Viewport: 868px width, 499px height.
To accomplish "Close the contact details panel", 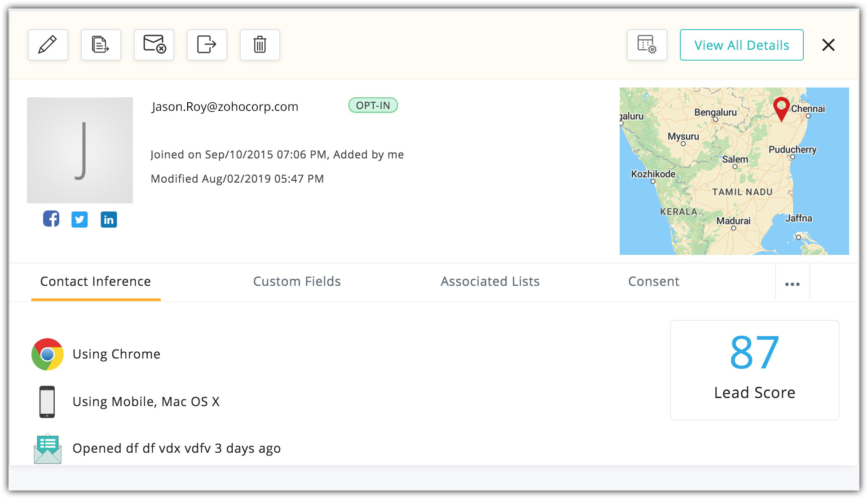I will tap(828, 45).
